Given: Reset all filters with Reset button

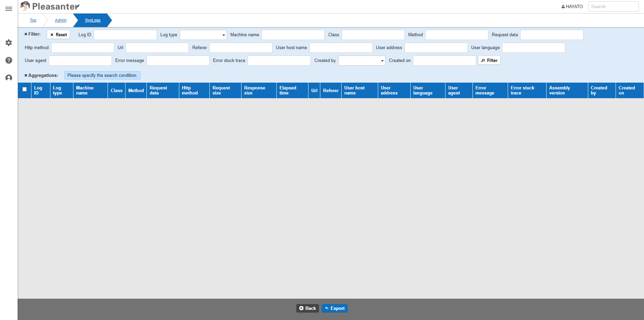Looking at the screenshot, I should pos(59,35).
